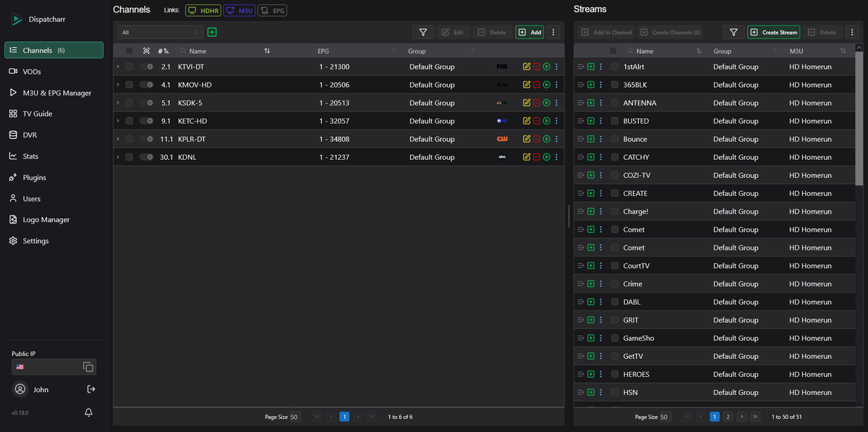Image resolution: width=868 pixels, height=432 pixels.
Task: Toggle the enabled switch for KTVI-DT
Action: tap(147, 67)
